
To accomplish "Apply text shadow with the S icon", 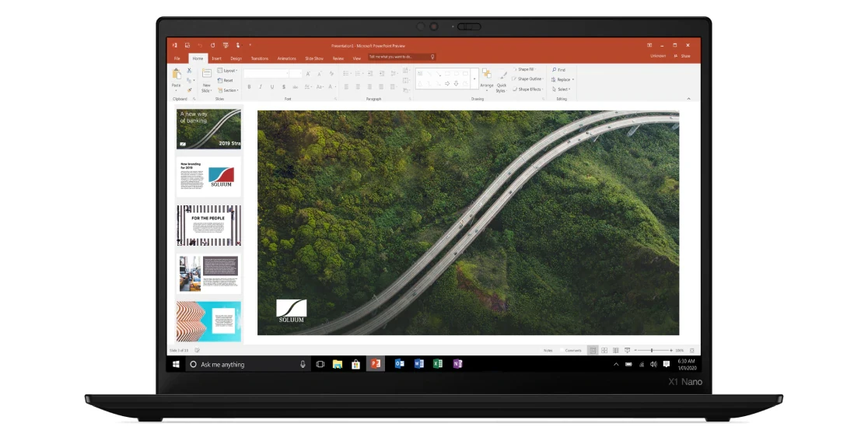I will 284,87.
